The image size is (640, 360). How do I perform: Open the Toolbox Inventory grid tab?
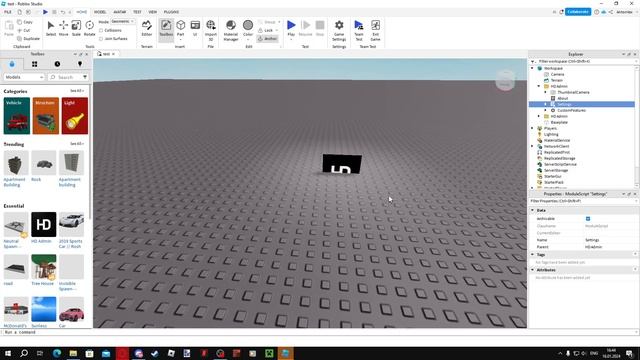35,64
